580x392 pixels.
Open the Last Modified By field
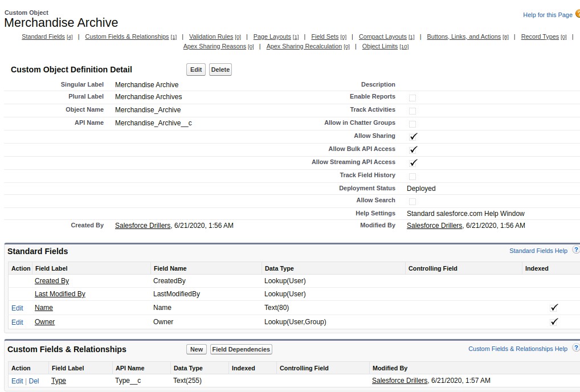(60, 294)
